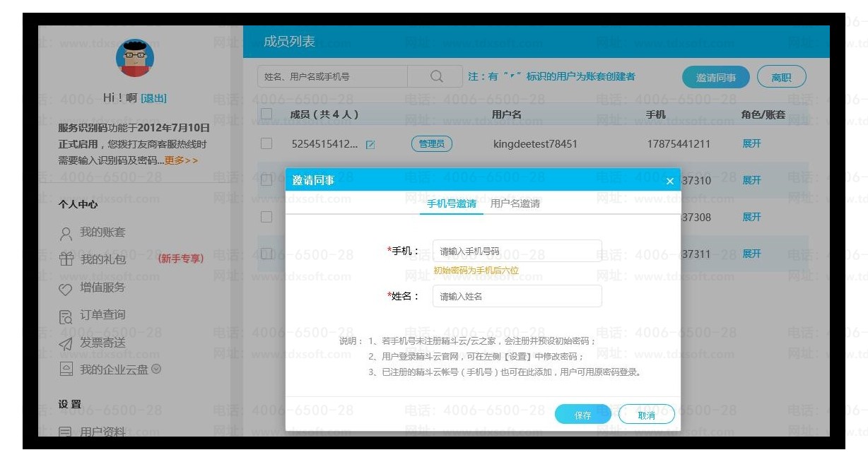Click phone number 17875441211
Image resolution: width=868 pixels, height=462 pixels.
point(679,144)
